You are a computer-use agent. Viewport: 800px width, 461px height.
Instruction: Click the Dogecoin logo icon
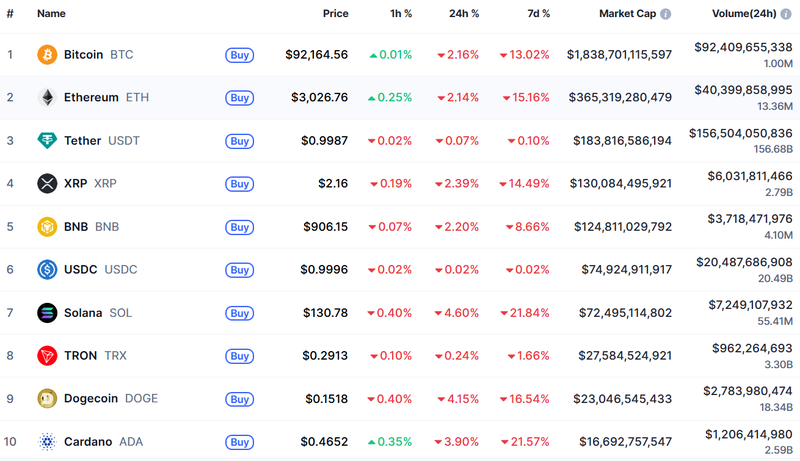point(47,398)
